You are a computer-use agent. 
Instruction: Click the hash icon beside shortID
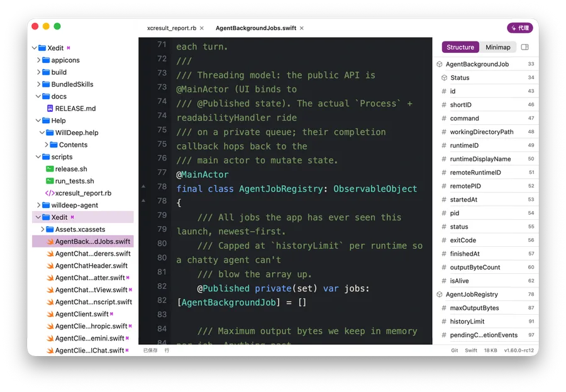coord(444,105)
